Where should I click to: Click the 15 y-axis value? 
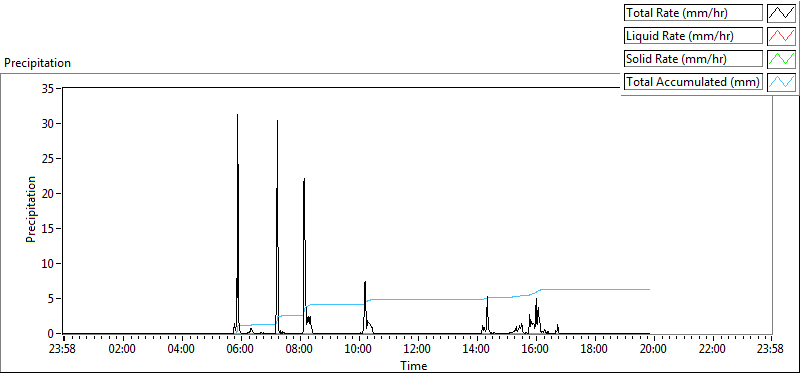49,229
